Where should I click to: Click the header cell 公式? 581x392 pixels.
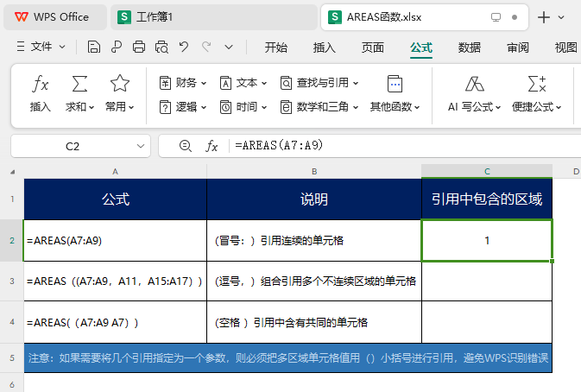(x=115, y=199)
